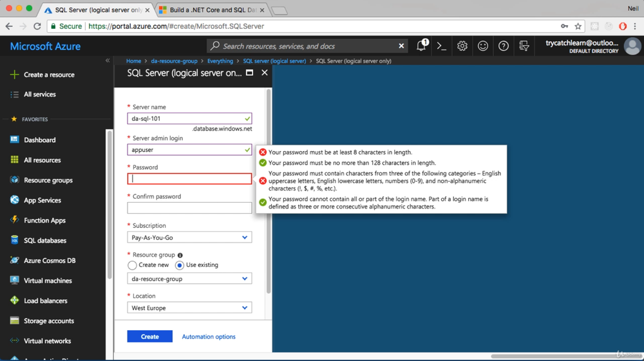Go to Everything breadcrumb link

click(220, 60)
